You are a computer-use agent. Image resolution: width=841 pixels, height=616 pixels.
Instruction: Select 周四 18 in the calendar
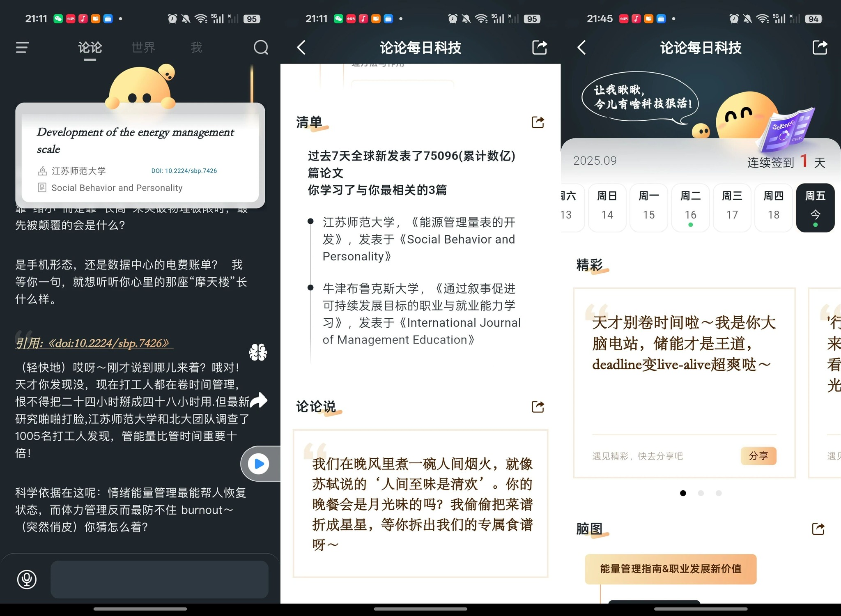pyautogui.click(x=773, y=207)
